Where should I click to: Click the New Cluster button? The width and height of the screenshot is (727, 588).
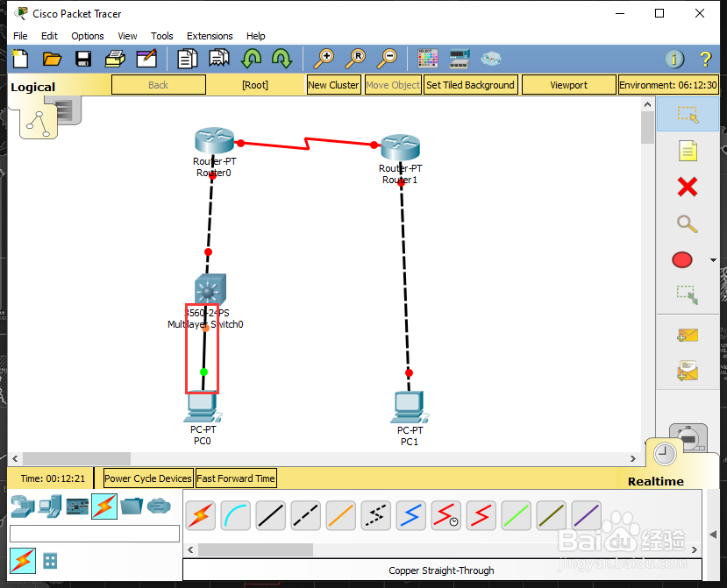click(x=333, y=85)
